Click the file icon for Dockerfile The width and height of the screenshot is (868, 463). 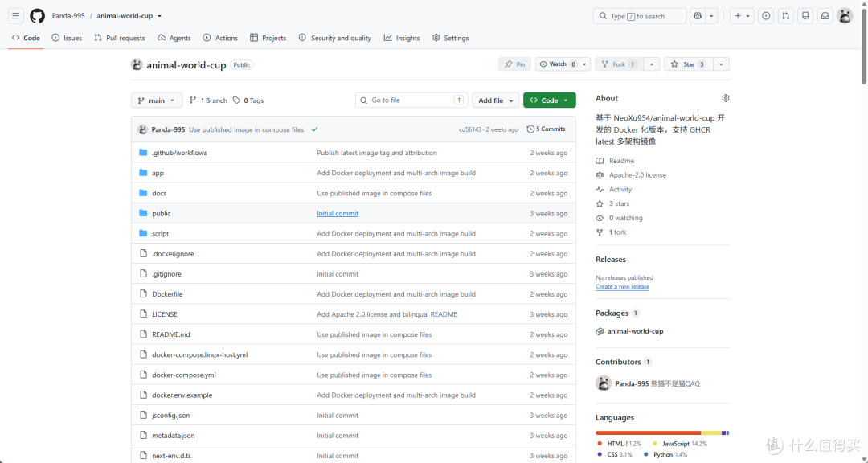143,293
